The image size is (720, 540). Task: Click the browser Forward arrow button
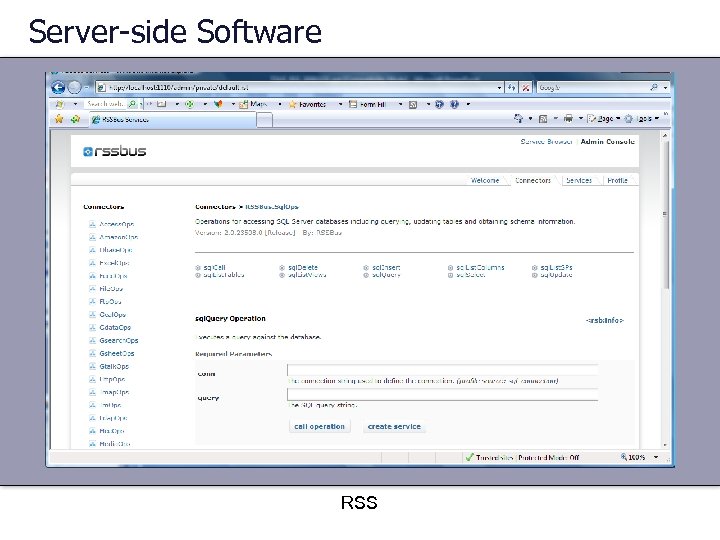[74, 87]
